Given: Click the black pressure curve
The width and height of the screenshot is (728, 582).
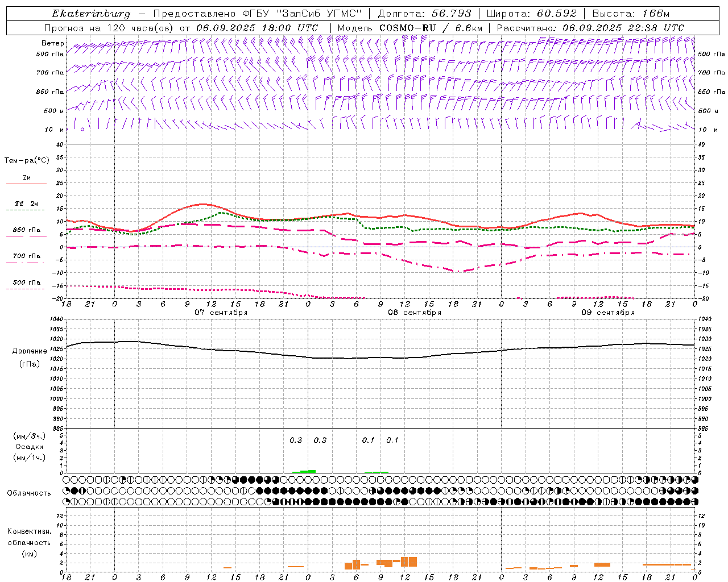Looking at the screenshot, I should point(380,358).
